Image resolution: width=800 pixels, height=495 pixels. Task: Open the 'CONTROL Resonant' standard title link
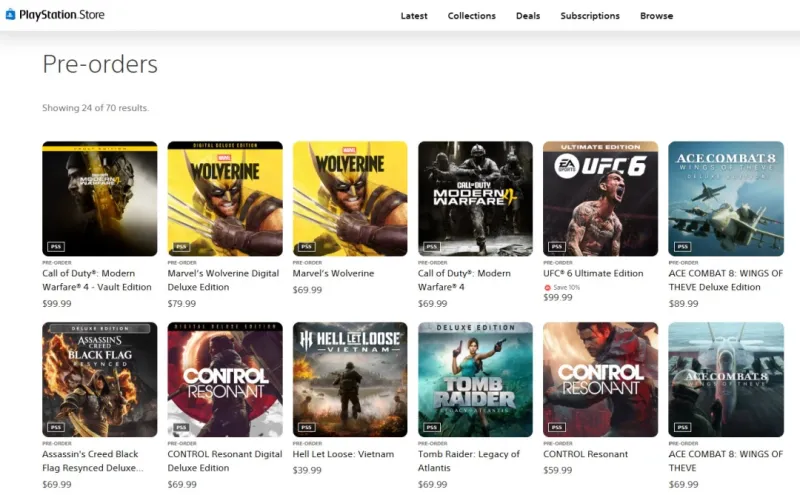pyautogui.click(x=586, y=454)
